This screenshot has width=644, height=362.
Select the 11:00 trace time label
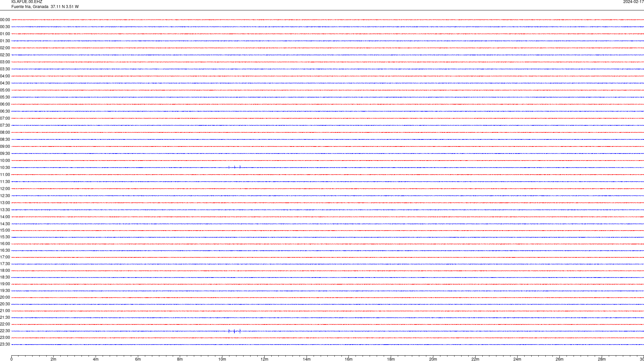pyautogui.click(x=5, y=175)
